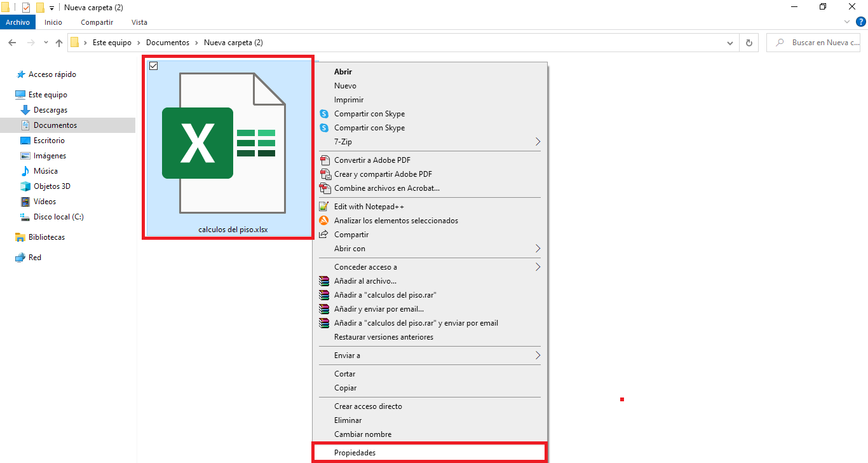Click the icon beside Crear y compartir Adobe PDF
This screenshot has width=868, height=463.
coord(324,174)
